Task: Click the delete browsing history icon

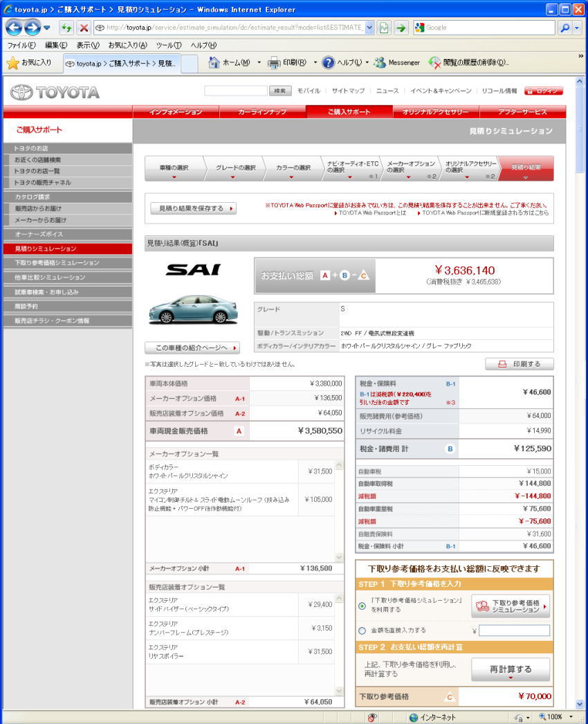Action: pos(434,62)
